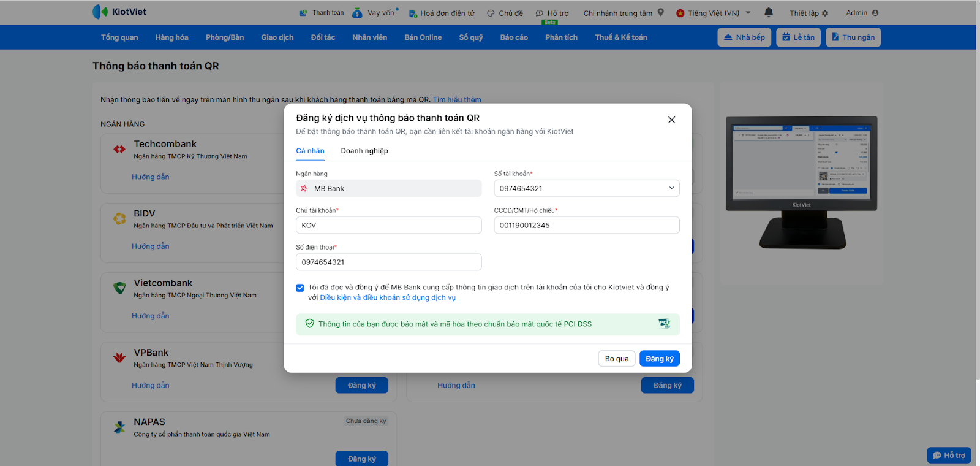Expand the Số tài khoản dropdown
Viewport: 980px width, 466px height.
click(671, 188)
